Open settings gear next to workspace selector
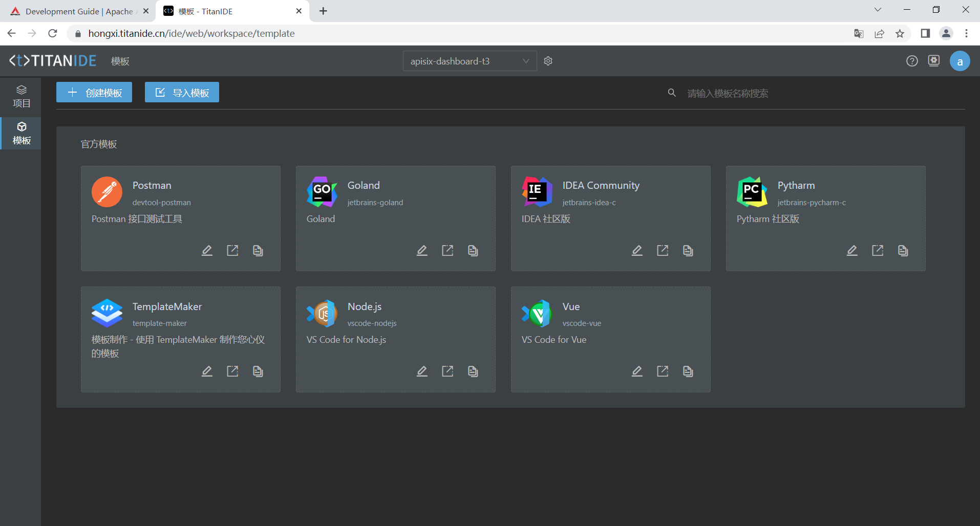Viewport: 980px width, 526px height. pyautogui.click(x=548, y=61)
